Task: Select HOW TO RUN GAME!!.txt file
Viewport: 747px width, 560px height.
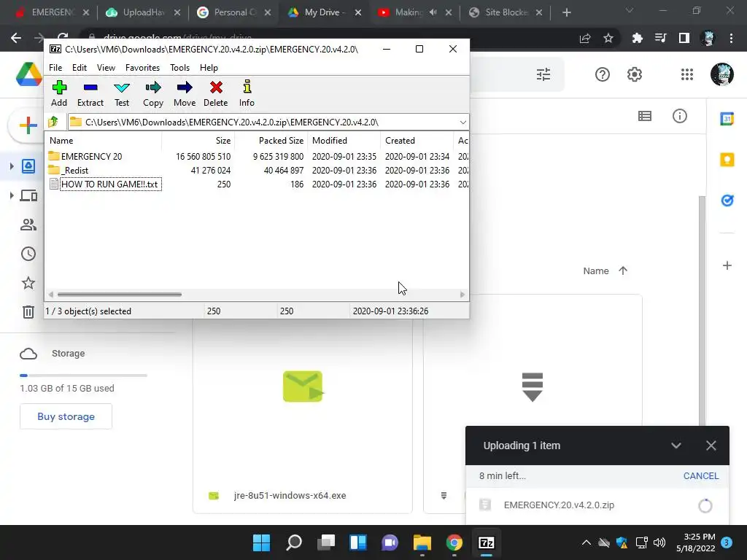Action: click(x=109, y=184)
